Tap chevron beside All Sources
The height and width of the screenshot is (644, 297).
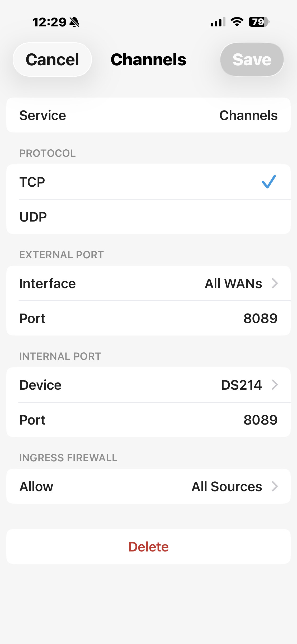[275, 486]
